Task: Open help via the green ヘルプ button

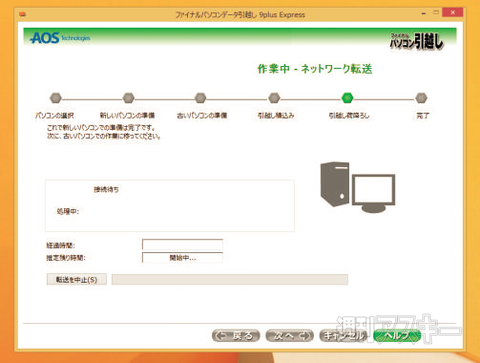Action: [x=397, y=336]
